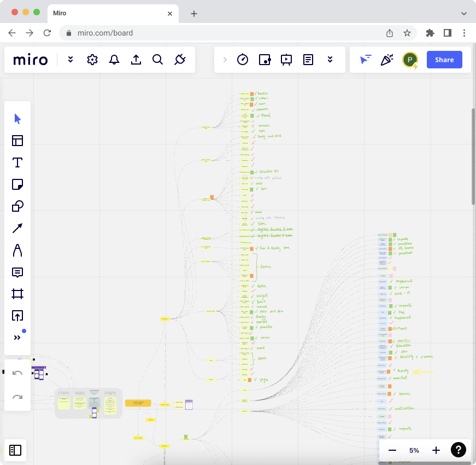This screenshot has height=465, width=476.
Task: Choose the Select cursor tool
Action: (x=17, y=119)
